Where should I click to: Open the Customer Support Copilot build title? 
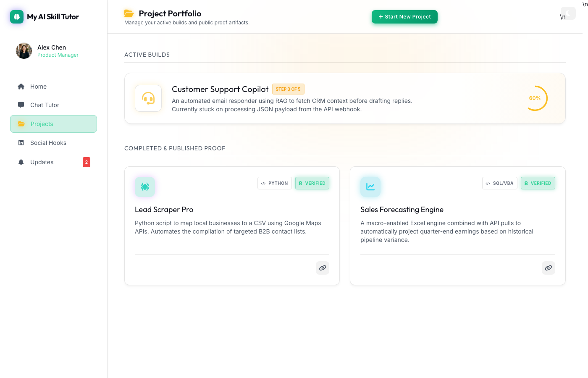coord(220,89)
